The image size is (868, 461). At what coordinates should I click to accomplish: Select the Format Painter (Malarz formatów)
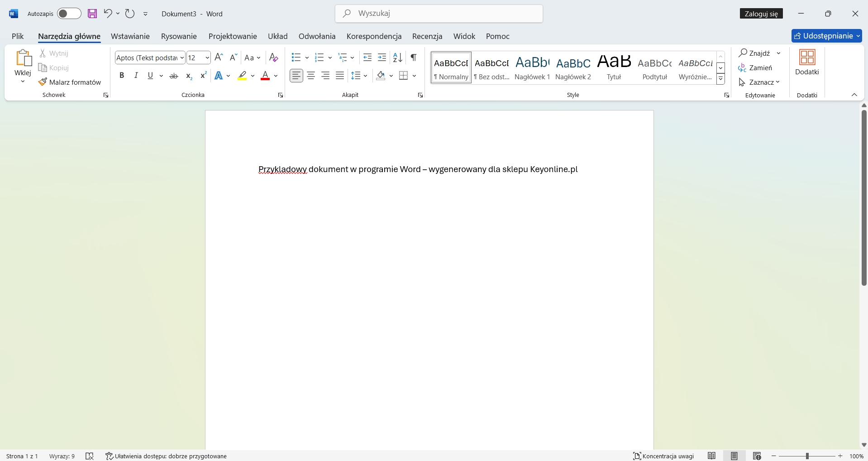(70, 82)
